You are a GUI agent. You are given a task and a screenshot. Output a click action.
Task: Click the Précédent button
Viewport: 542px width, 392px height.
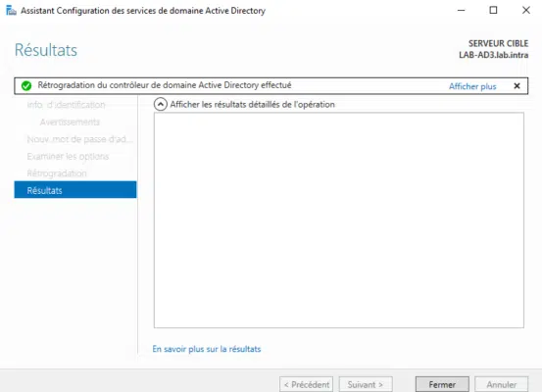point(306,384)
